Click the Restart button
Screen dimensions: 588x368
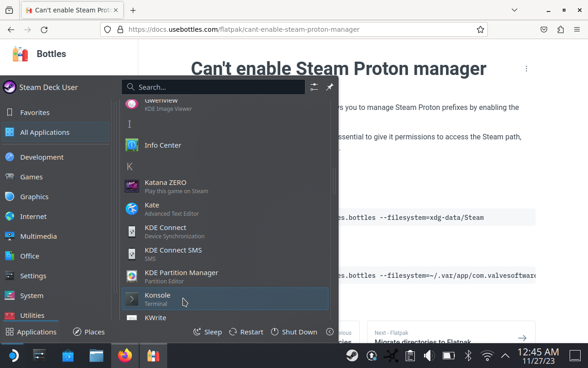[246, 332]
